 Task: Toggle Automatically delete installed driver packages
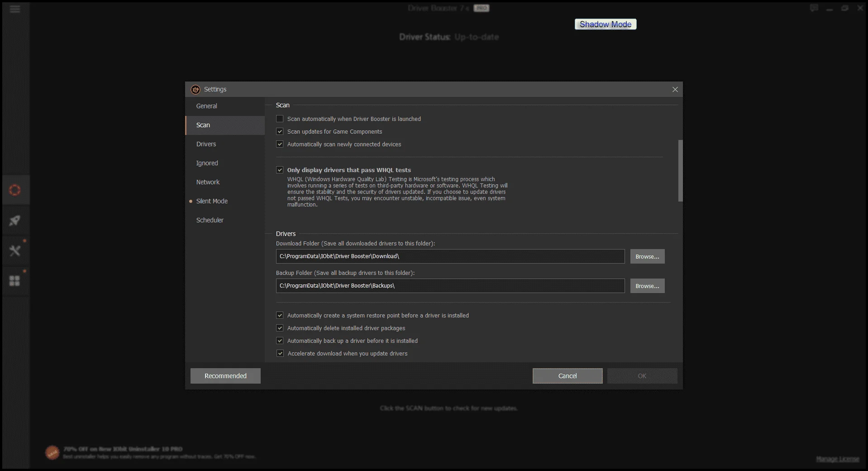pos(280,328)
